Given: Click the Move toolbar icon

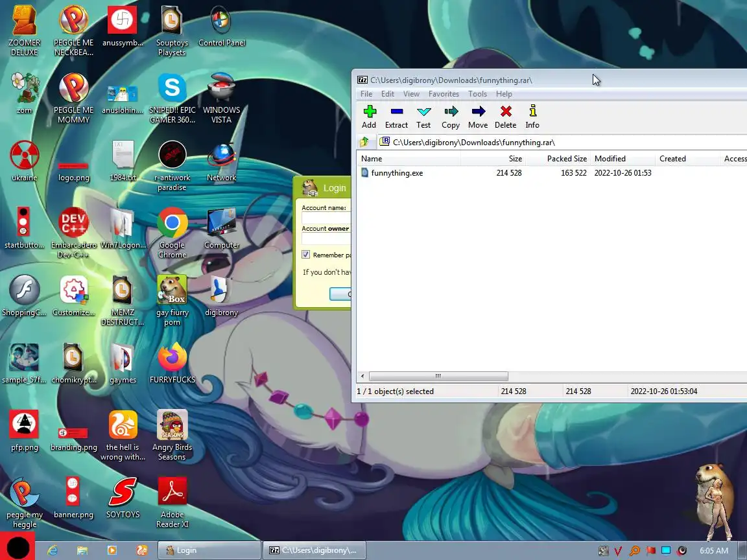Looking at the screenshot, I should click(x=478, y=117).
